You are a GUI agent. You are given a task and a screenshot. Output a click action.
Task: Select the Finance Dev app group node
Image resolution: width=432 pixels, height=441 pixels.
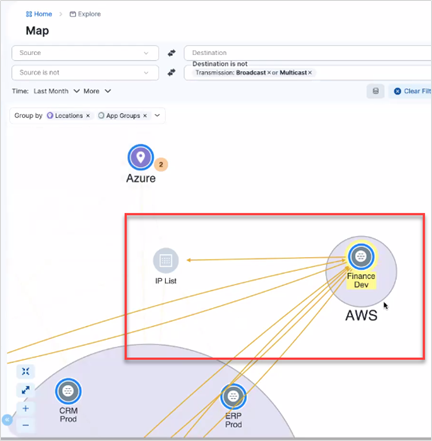[361, 256]
